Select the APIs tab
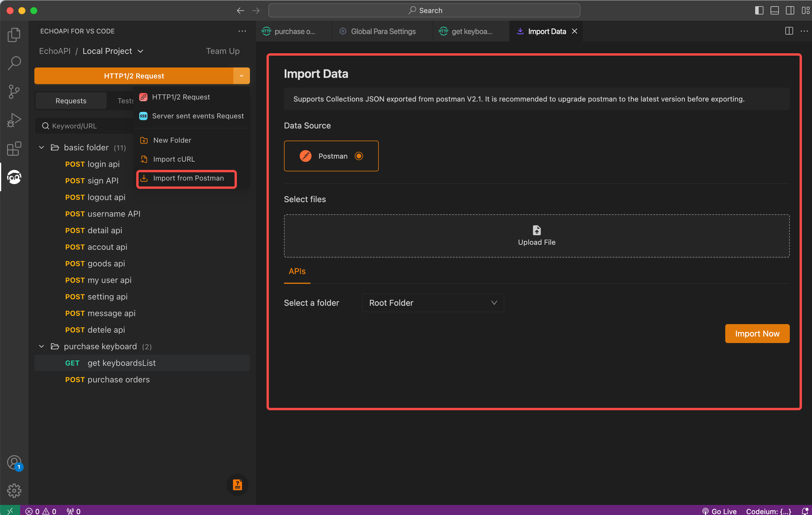812x515 pixels. pyautogui.click(x=297, y=271)
